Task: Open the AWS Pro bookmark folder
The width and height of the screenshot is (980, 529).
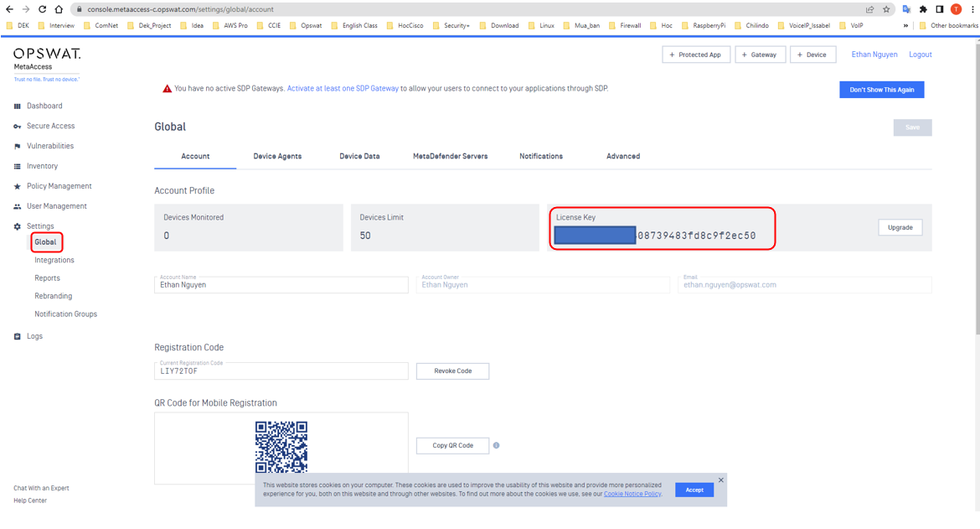Action: click(230, 26)
